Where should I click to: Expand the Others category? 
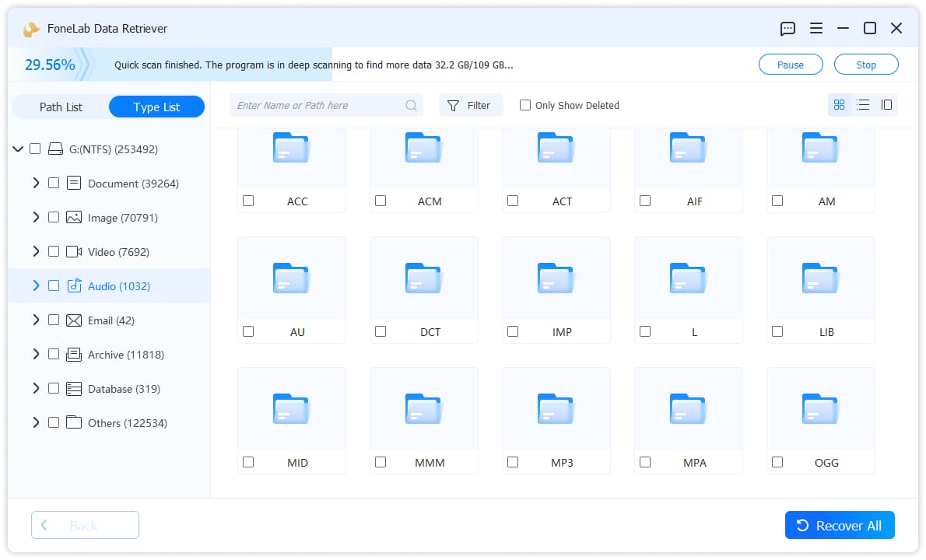tap(36, 422)
